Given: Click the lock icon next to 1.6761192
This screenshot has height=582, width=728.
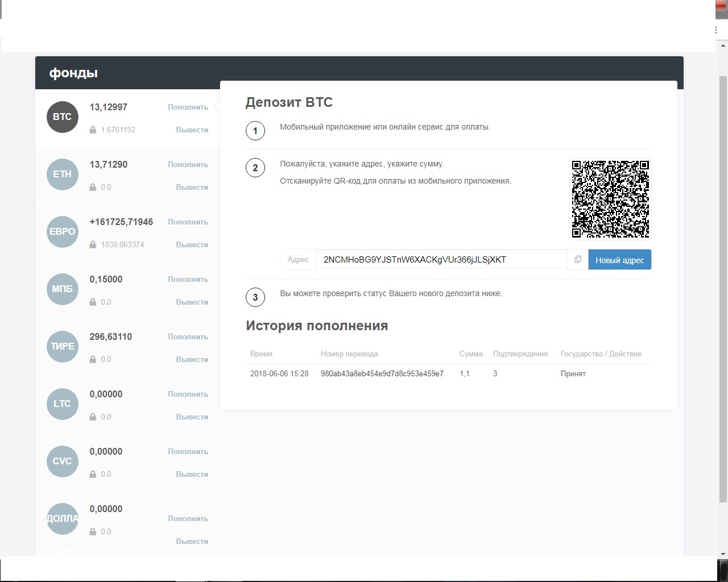Looking at the screenshot, I should tap(93, 130).
